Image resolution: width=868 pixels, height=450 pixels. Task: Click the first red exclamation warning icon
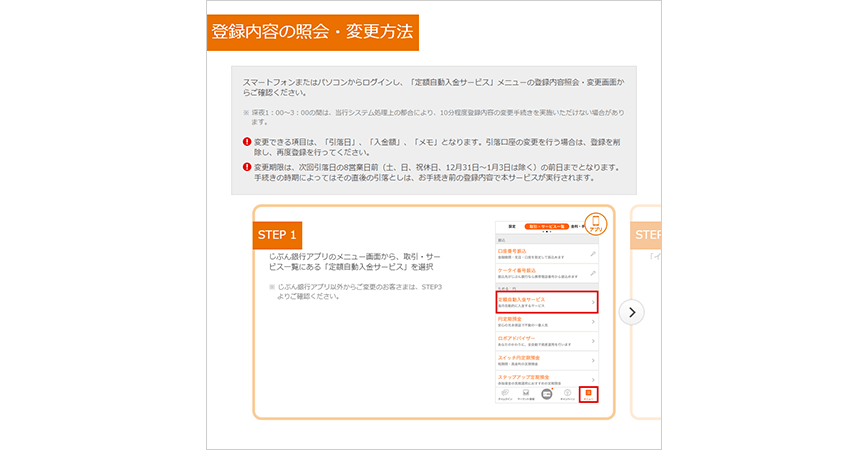(x=247, y=142)
